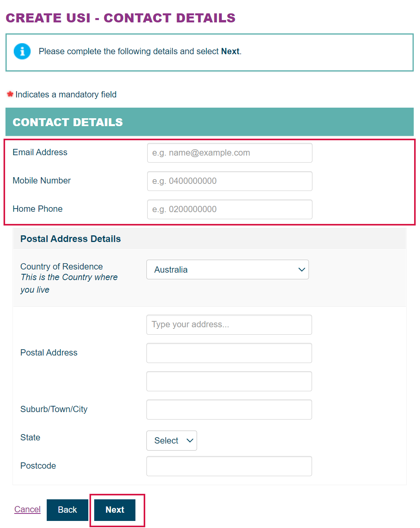
Task: Go back using the Back button
Action: point(68,510)
